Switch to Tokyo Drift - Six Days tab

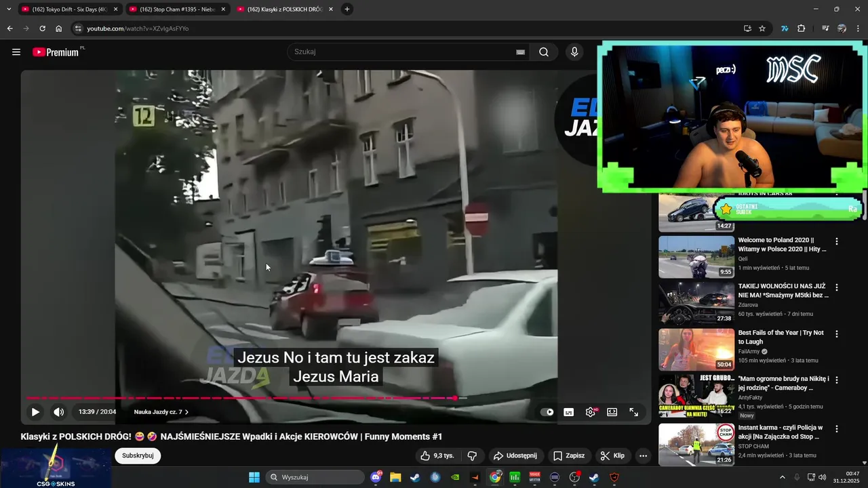(69, 9)
